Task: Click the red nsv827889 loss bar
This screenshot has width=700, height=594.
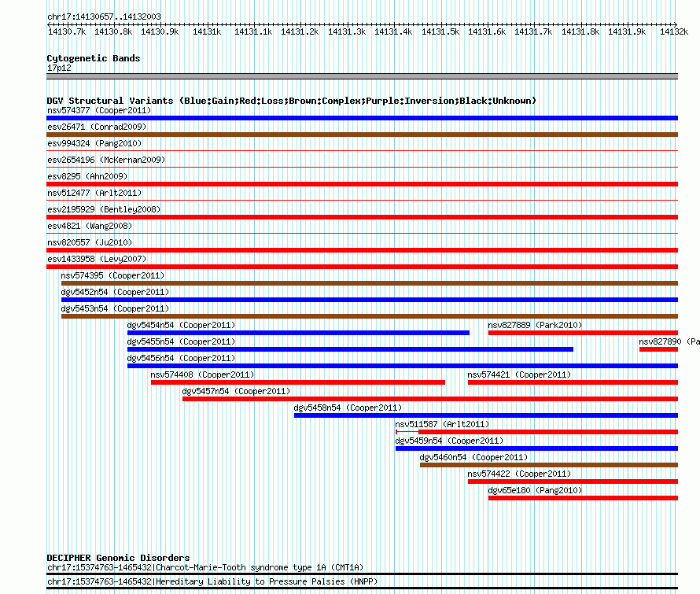Action: [x=583, y=333]
